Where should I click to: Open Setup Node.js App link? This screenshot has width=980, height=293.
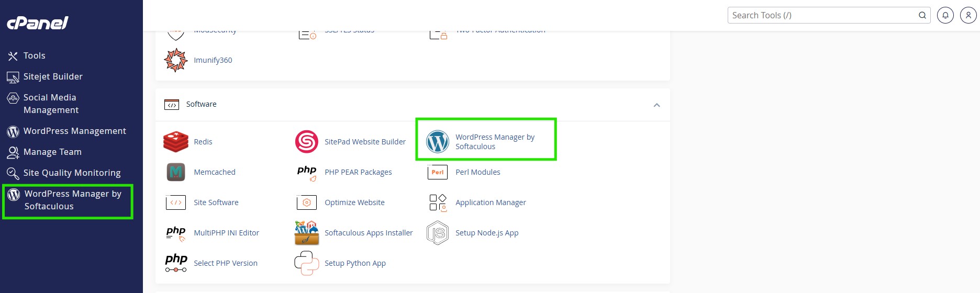pos(487,233)
